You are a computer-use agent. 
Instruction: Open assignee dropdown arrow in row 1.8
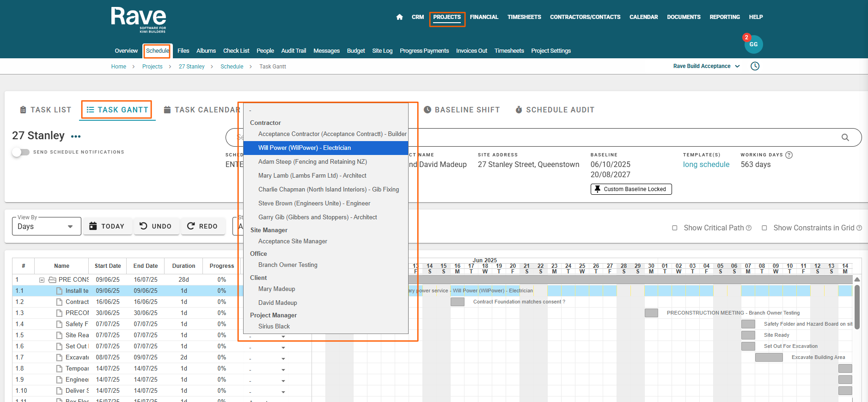pyautogui.click(x=283, y=369)
